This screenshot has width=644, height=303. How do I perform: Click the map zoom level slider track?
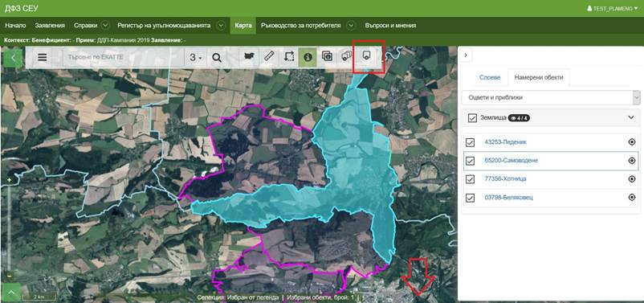[x=10, y=227]
